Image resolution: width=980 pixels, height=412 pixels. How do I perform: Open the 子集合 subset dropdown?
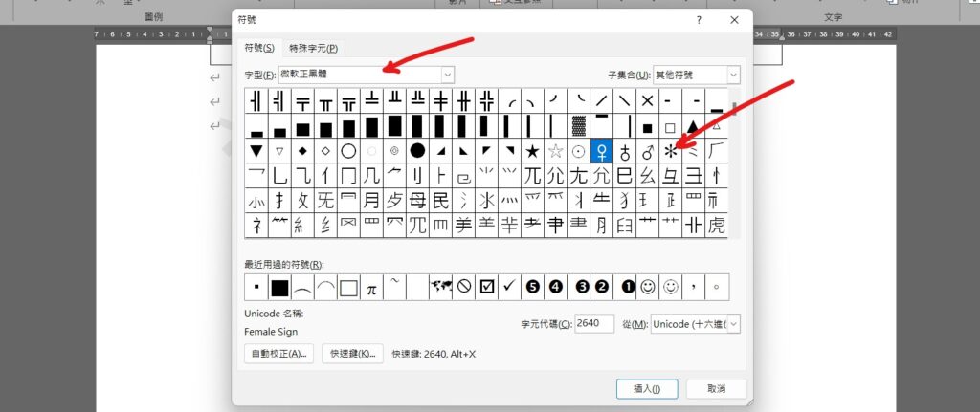pyautogui.click(x=733, y=75)
